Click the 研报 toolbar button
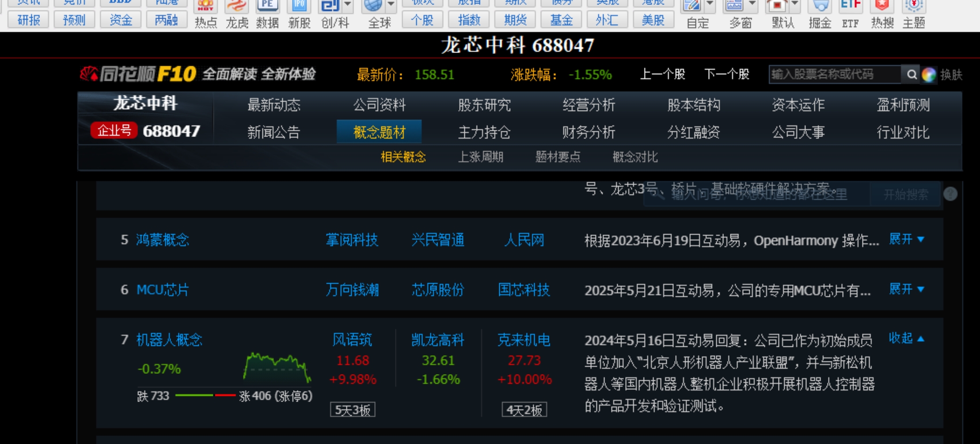This screenshot has width=980, height=444. (29, 20)
